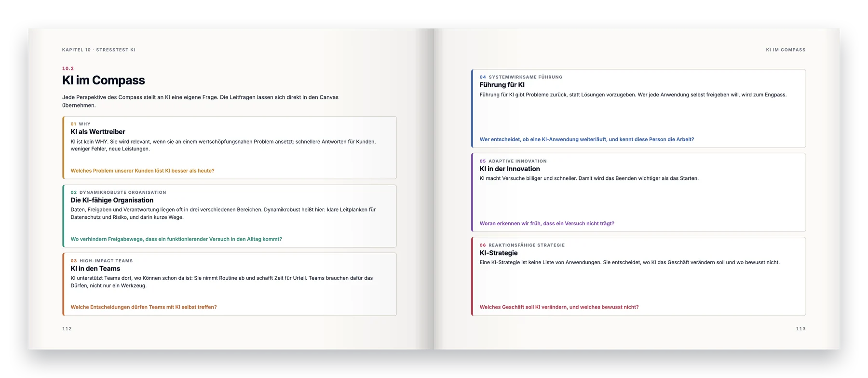Screen dimensions: 868x378
Task: Select the label '04 SYSTEMWIRKSAME FÜHRUNG'
Action: [x=521, y=77]
